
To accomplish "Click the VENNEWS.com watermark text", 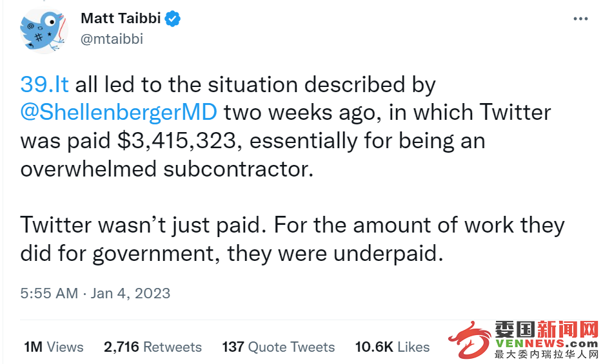I will coord(547,343).
